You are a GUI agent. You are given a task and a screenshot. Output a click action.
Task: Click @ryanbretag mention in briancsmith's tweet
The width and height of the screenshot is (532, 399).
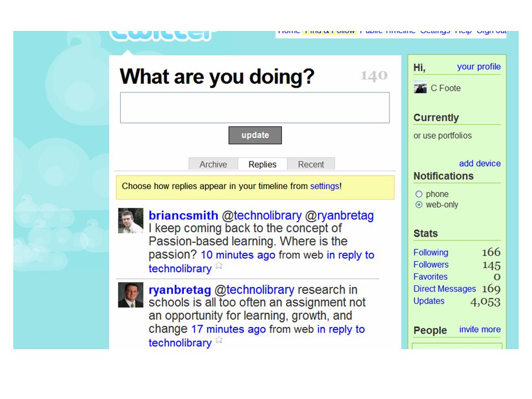(x=339, y=216)
